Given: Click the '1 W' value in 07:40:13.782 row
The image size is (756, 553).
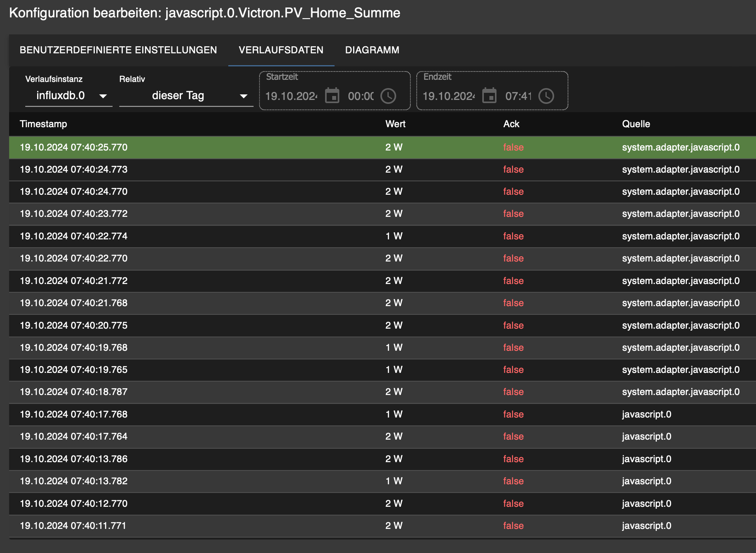Looking at the screenshot, I should [394, 481].
